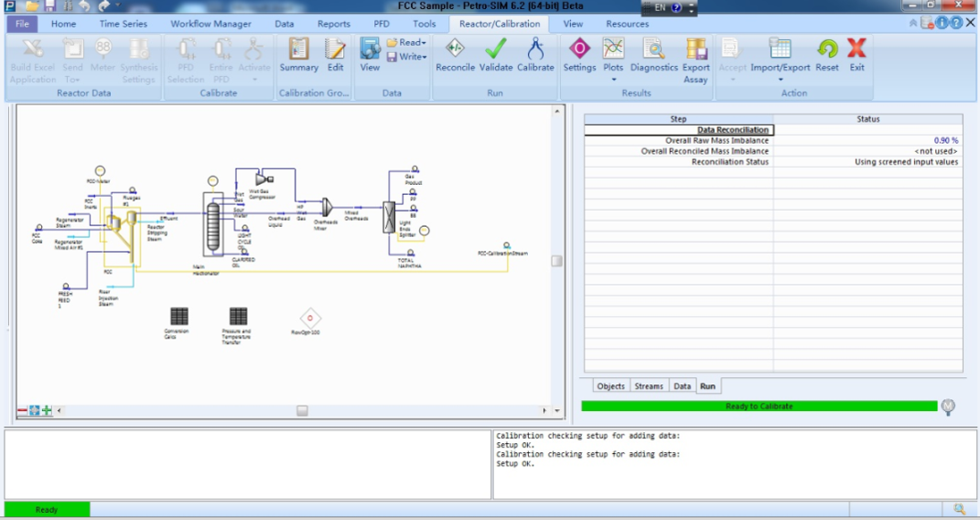Open the quick access toolbar customize arrow
980x520 pixels.
click(x=117, y=6)
